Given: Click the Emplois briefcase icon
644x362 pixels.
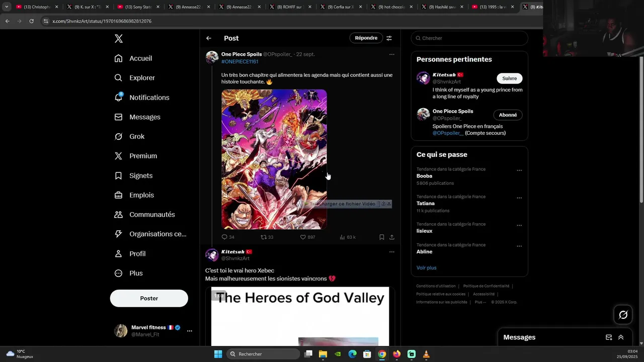Looking at the screenshot, I should click(x=118, y=195).
